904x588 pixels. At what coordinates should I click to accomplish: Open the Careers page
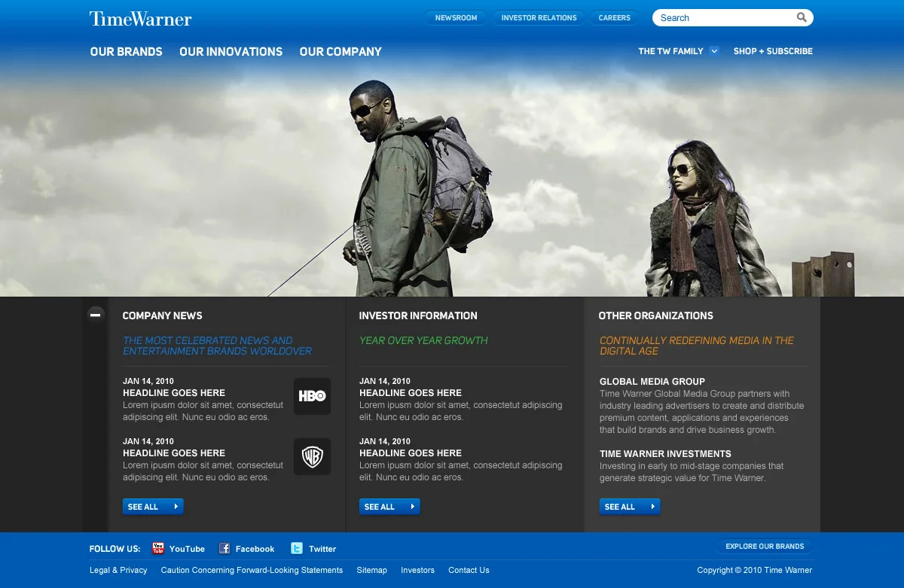tap(615, 18)
